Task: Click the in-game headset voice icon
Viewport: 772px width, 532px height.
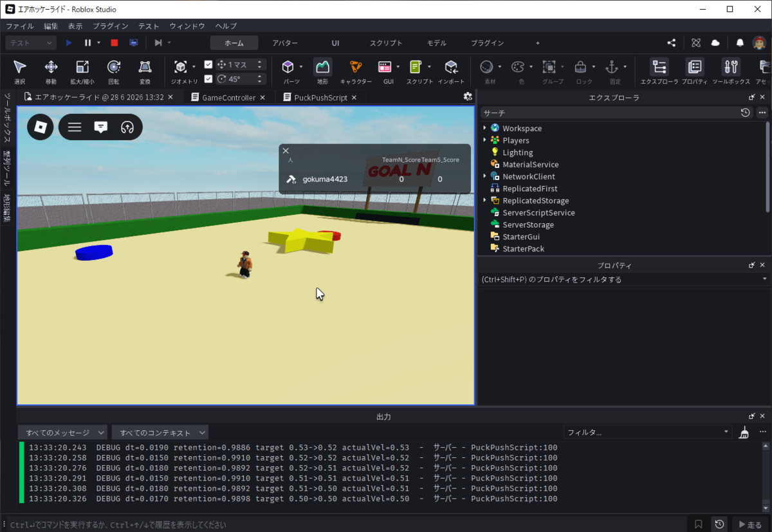Action: 127,127
